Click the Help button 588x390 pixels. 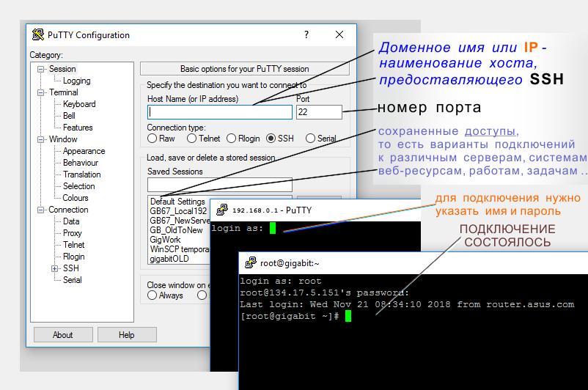click(x=127, y=335)
